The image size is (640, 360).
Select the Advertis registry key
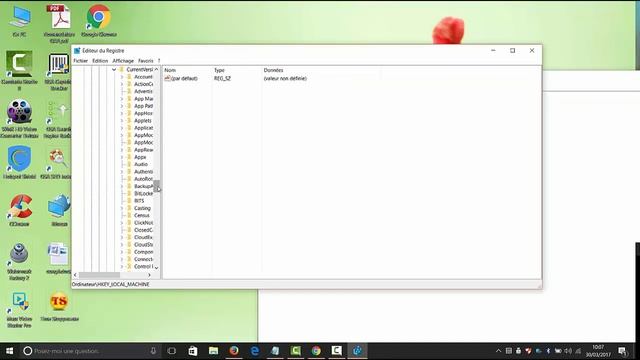(143, 91)
